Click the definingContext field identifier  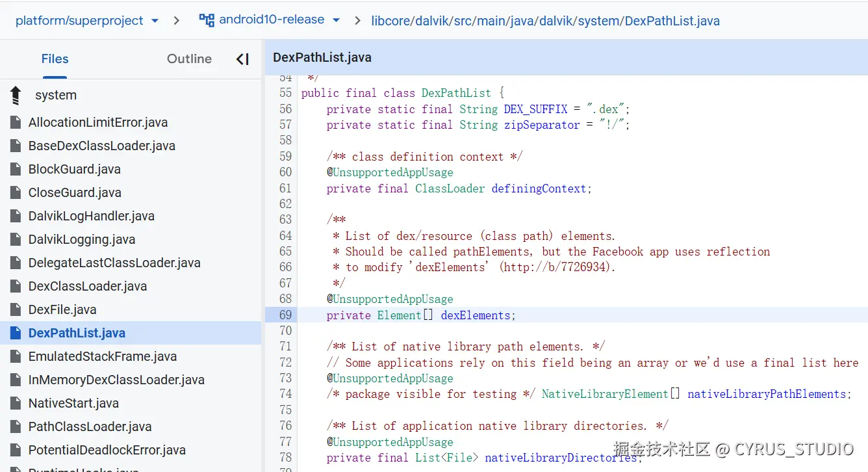coord(539,189)
